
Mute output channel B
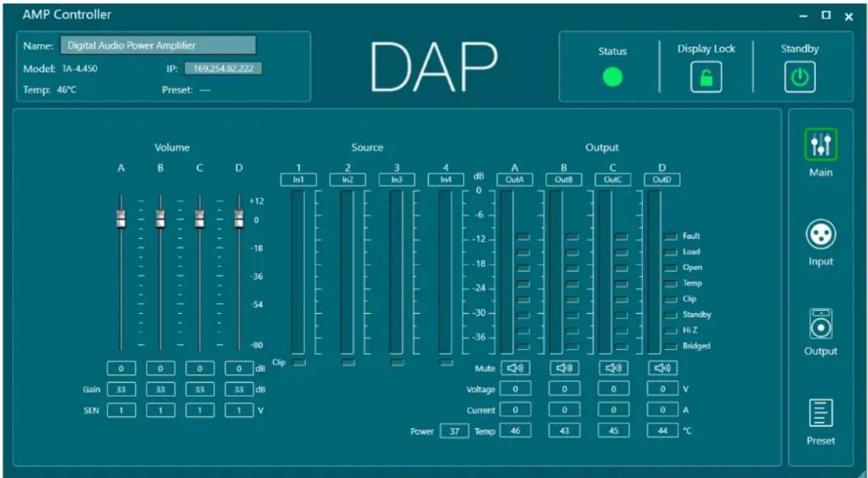(565, 368)
